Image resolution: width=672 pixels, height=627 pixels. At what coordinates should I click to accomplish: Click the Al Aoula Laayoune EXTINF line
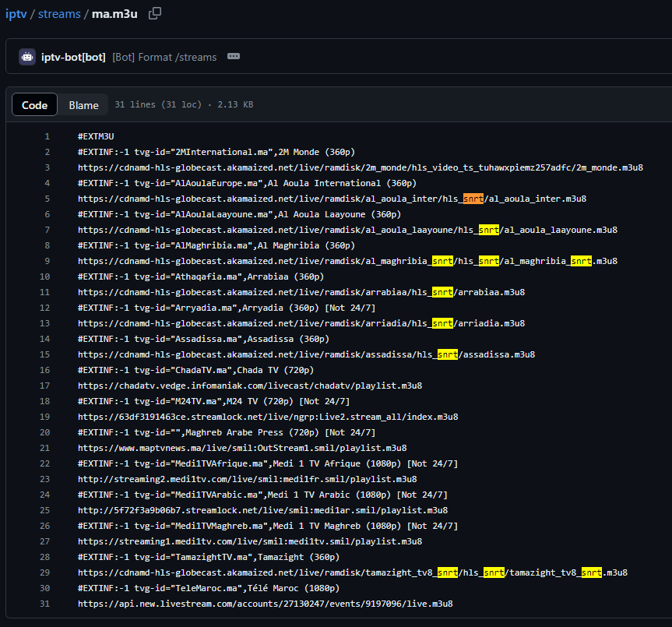240,214
